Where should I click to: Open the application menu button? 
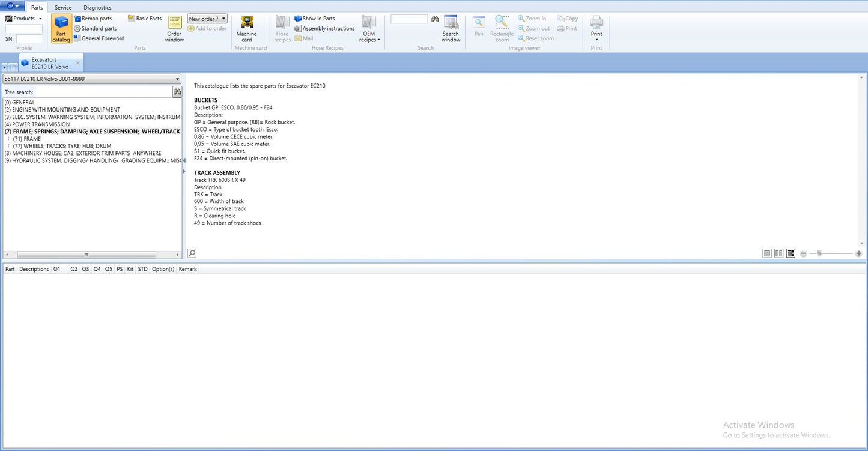pyautogui.click(x=13, y=7)
